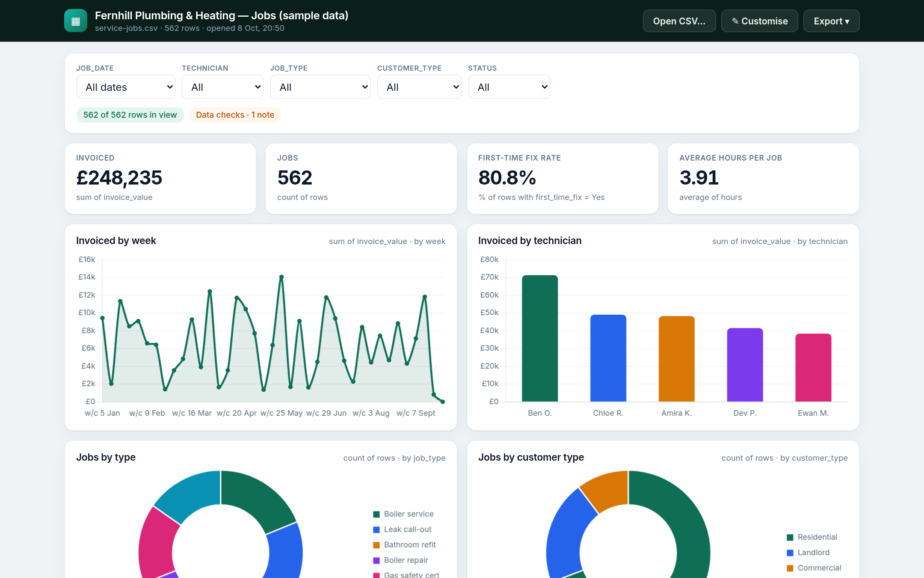
Task: Click the service-jobs.csv file subtitle
Action: pyautogui.click(x=190, y=28)
